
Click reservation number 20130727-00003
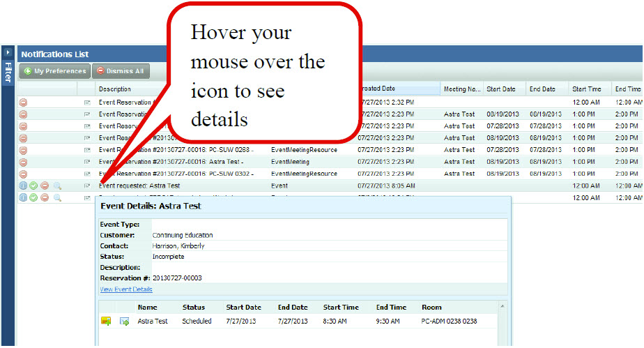click(x=177, y=278)
